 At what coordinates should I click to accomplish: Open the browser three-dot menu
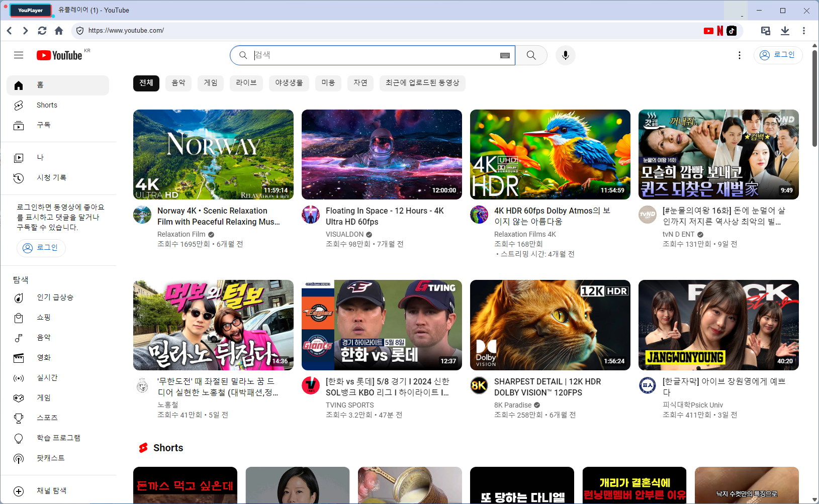pos(803,31)
